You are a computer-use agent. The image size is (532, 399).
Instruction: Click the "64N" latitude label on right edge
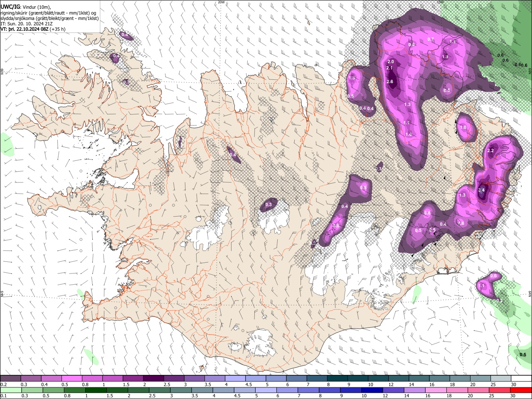click(530, 293)
